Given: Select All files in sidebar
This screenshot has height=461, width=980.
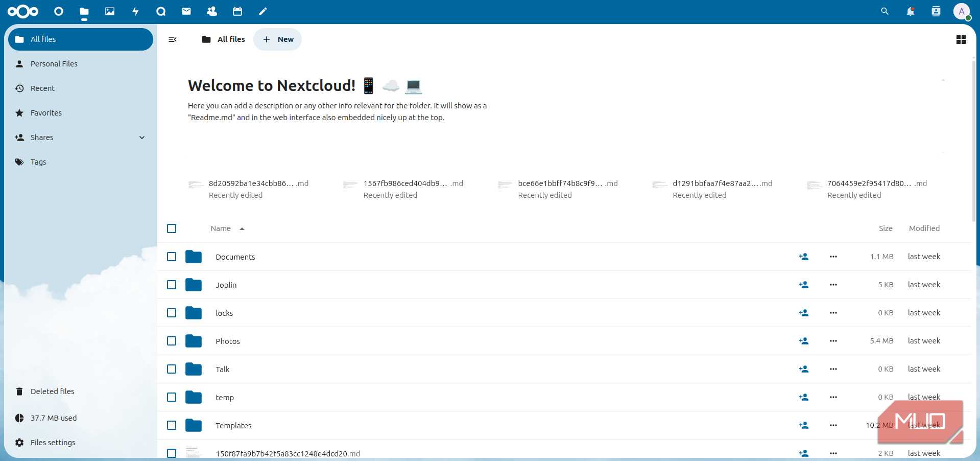Looking at the screenshot, I should [x=81, y=39].
